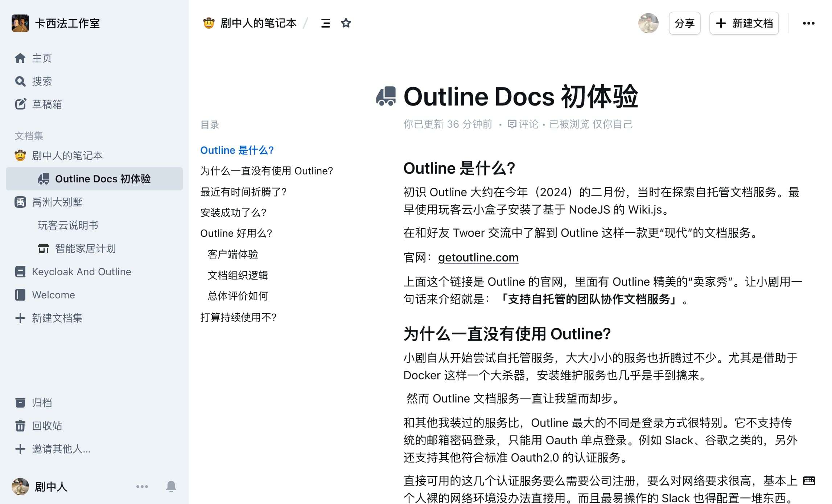Click truck icon beside Outline Docs 初体验 in sidebar

pos(44,179)
